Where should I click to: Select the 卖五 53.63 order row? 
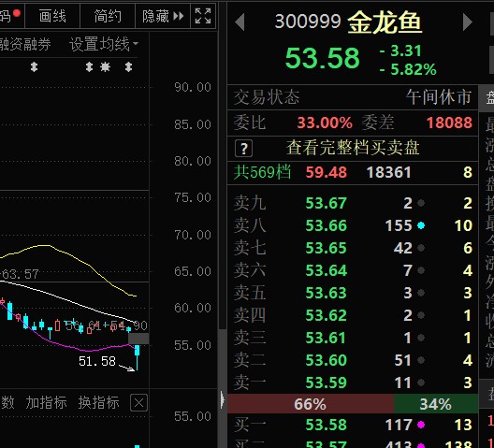pyautogui.click(x=353, y=293)
